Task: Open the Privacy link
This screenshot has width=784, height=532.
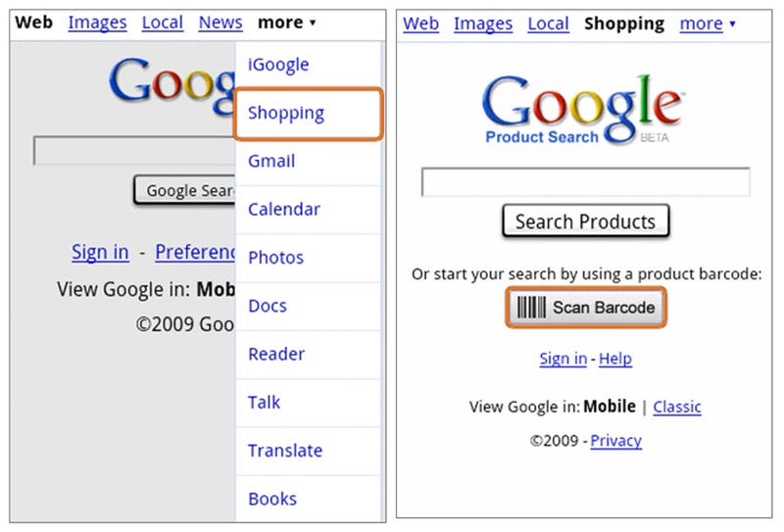Action: 616,441
